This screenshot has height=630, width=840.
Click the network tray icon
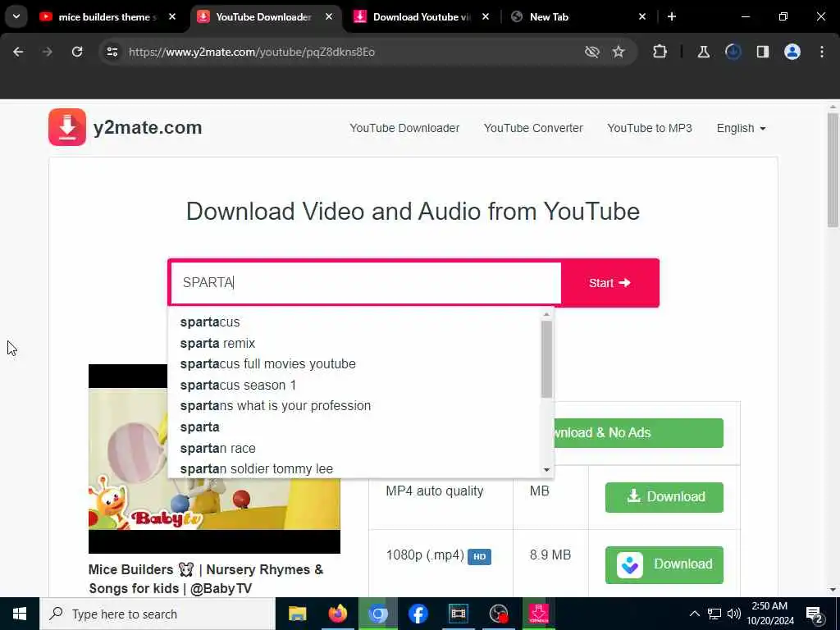(714, 614)
